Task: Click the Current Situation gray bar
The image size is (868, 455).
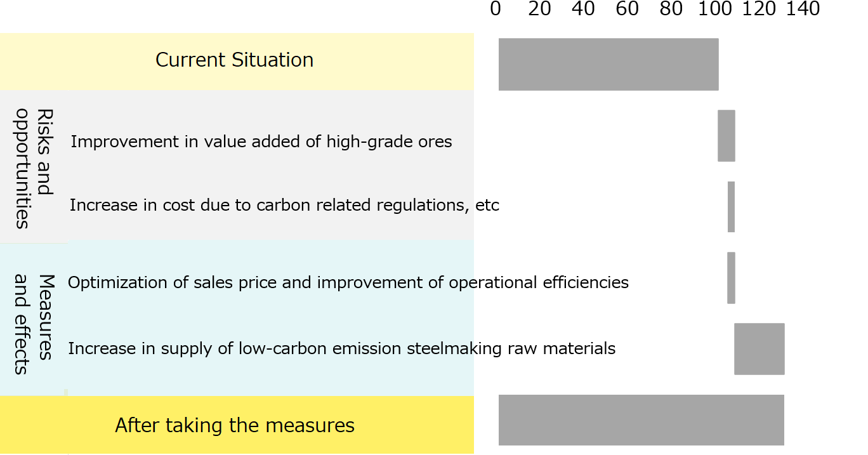Action: (608, 64)
